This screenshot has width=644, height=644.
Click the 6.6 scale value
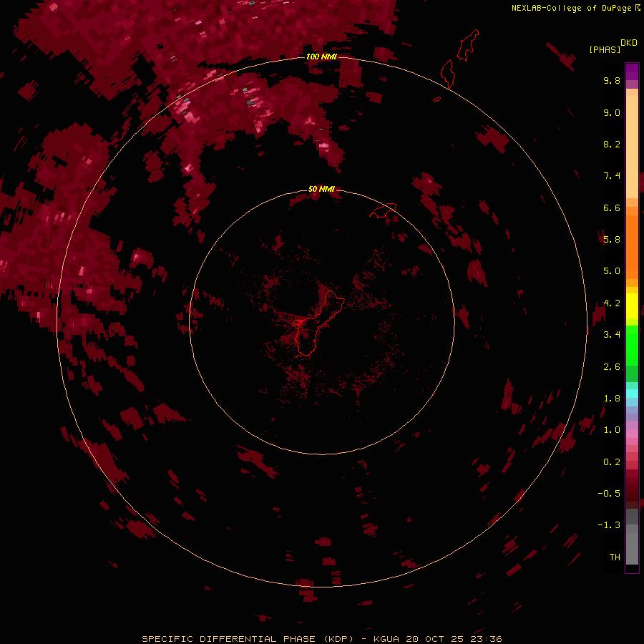(612, 208)
